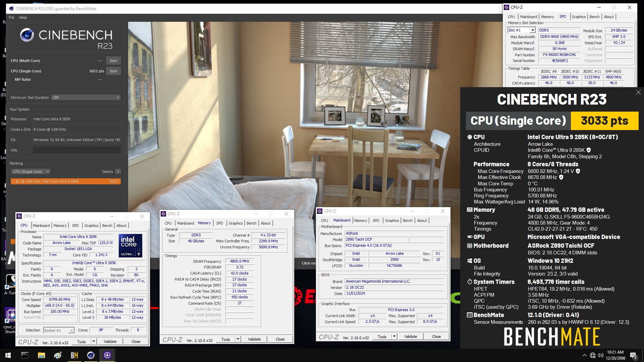Click Validate in CPU-Z Mainboard window

coord(411,337)
